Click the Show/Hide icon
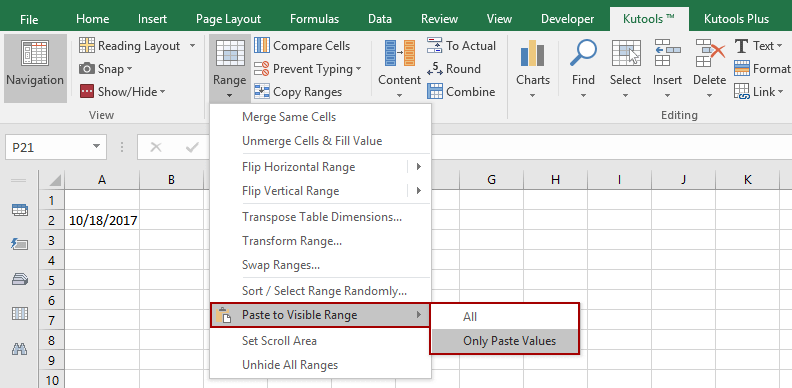792x388 pixels. [87, 91]
